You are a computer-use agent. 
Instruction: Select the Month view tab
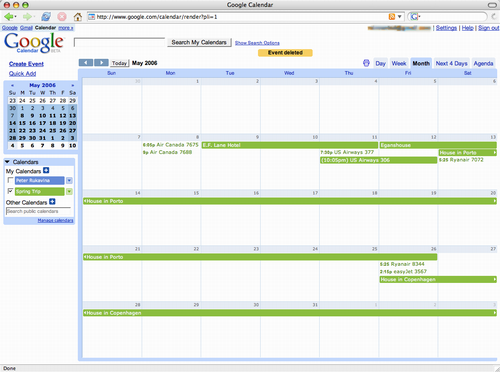point(421,63)
